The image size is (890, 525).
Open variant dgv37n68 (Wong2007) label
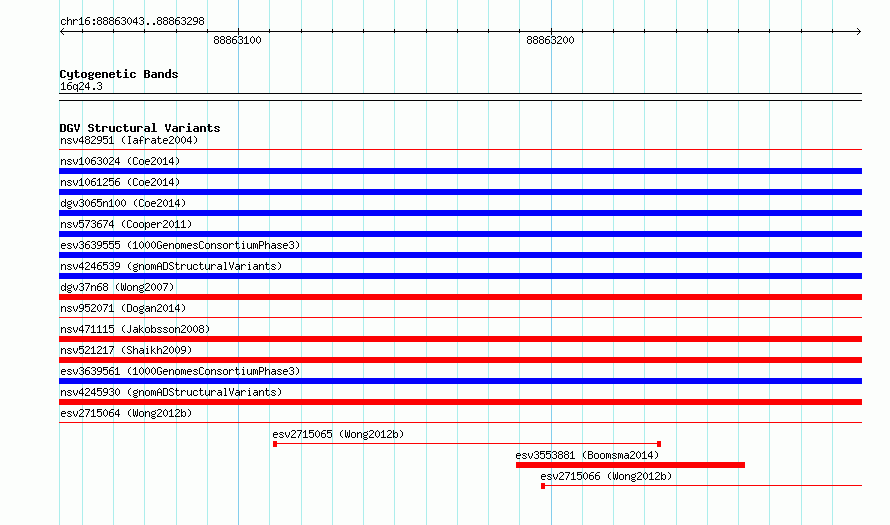[x=117, y=287]
